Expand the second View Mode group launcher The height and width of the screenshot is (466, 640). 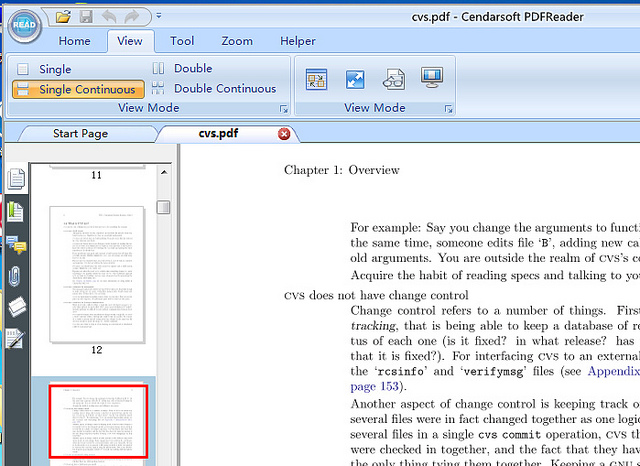tap(449, 109)
